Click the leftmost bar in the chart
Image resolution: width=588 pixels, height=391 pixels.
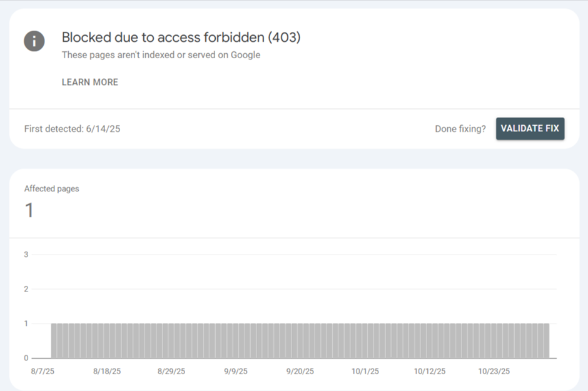[55, 341]
